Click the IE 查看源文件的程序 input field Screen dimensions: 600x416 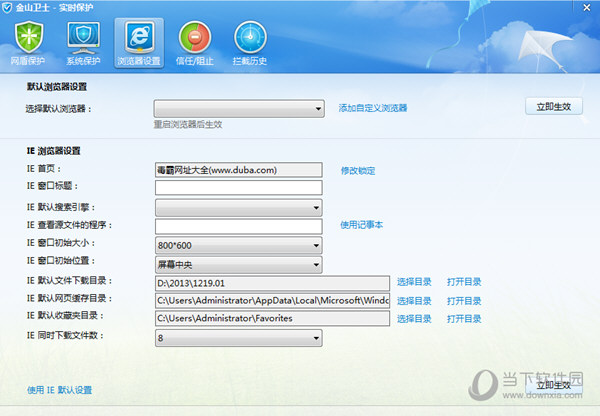pos(238,226)
